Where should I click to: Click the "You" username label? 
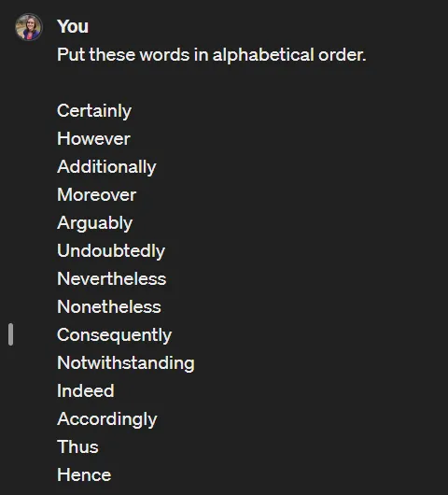pos(73,26)
